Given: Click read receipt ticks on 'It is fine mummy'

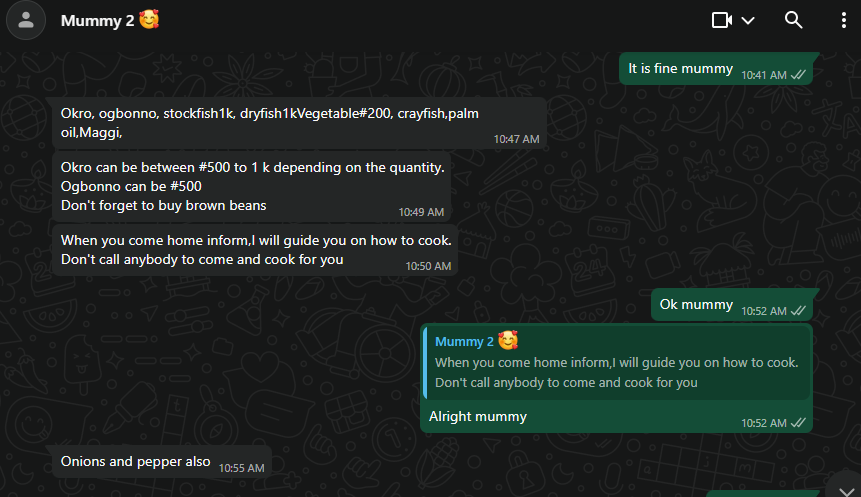Looking at the screenshot, I should pyautogui.click(x=798, y=75).
